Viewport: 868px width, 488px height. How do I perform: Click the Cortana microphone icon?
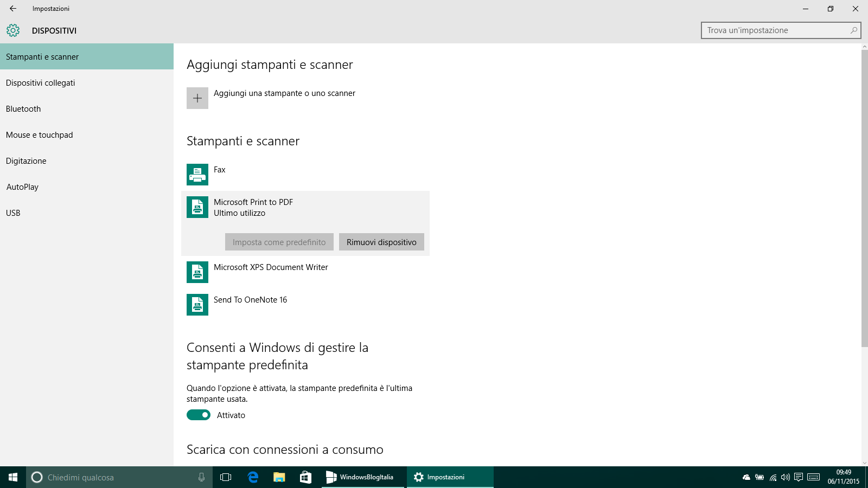201,477
